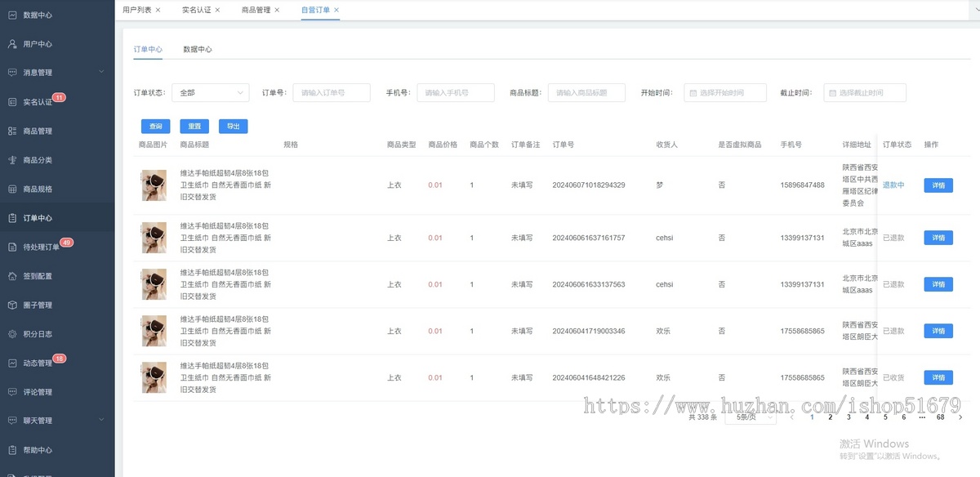Open 用户中心 sidebar icon
The height and width of the screenshot is (477, 980).
(x=12, y=44)
